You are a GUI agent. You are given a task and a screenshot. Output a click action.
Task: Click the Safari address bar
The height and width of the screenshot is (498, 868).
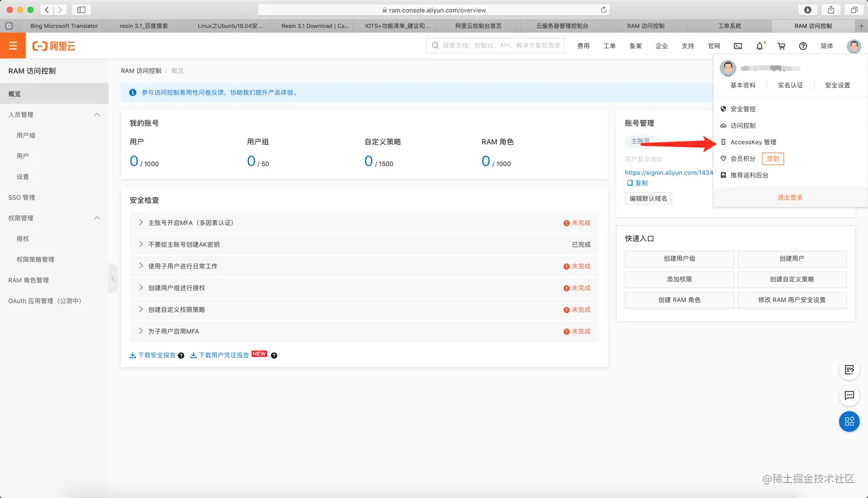[434, 10]
